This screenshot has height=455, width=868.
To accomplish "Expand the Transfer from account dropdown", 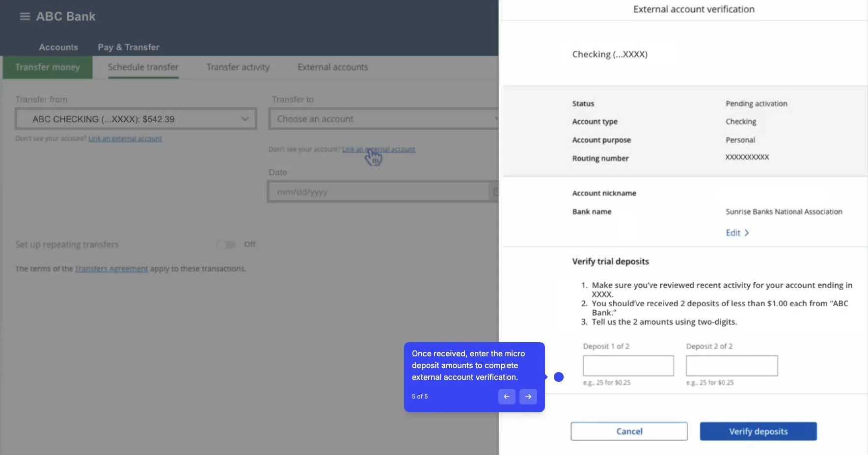I will pos(136,119).
